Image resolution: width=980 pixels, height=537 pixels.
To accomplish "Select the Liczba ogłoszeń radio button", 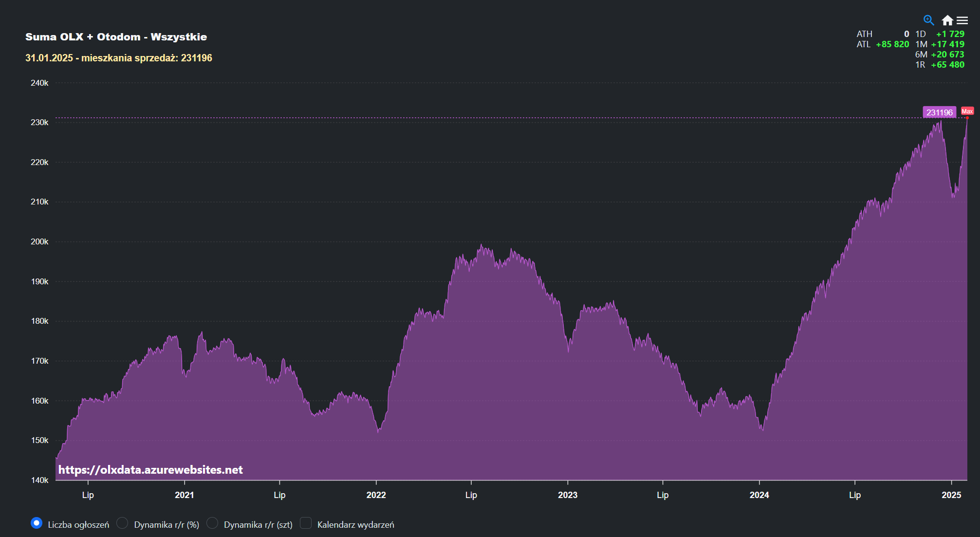I will point(37,523).
